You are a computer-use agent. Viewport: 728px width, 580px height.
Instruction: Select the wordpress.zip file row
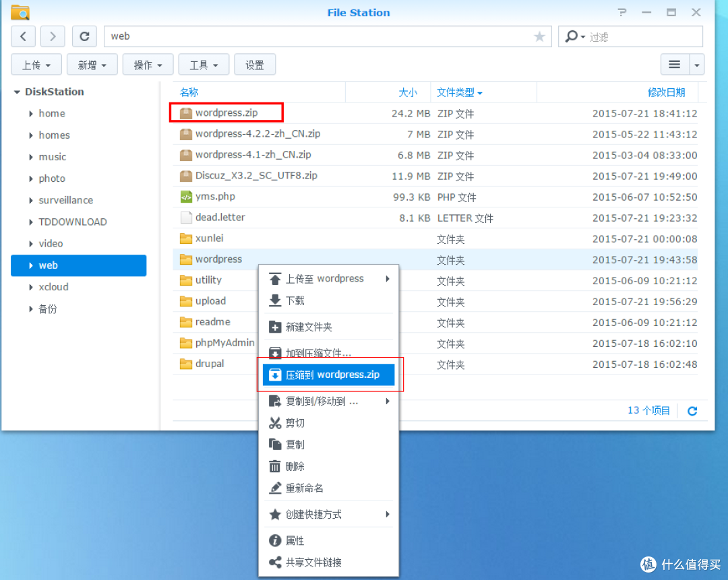click(435, 113)
